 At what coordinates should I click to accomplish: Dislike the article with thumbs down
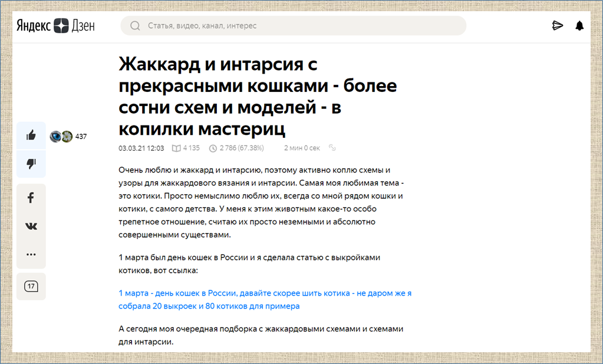(x=31, y=164)
